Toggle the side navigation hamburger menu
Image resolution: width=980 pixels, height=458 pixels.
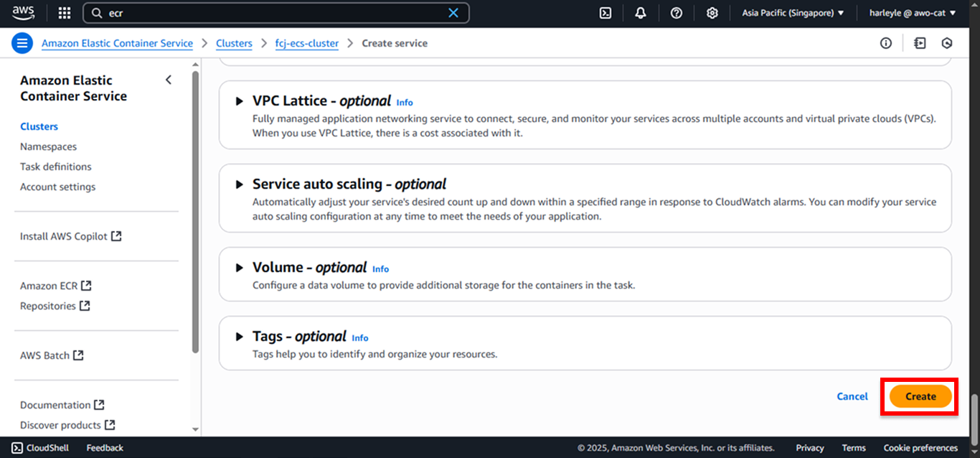point(22,43)
